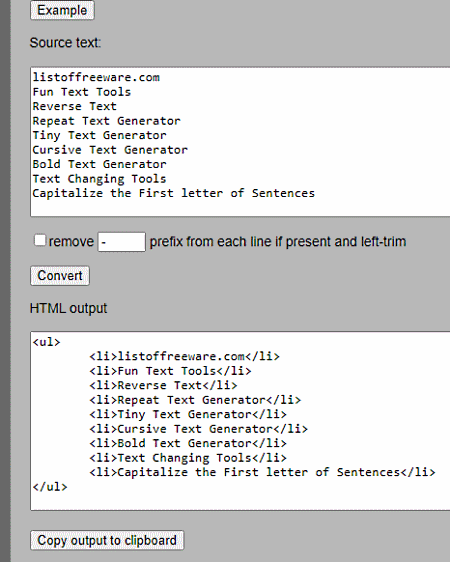Click the 'Reverse Text' source line

click(75, 106)
